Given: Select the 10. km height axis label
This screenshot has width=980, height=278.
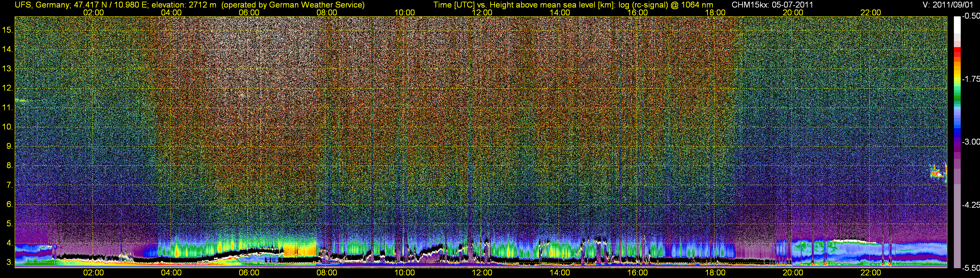Looking at the screenshot, I should coord(8,127).
